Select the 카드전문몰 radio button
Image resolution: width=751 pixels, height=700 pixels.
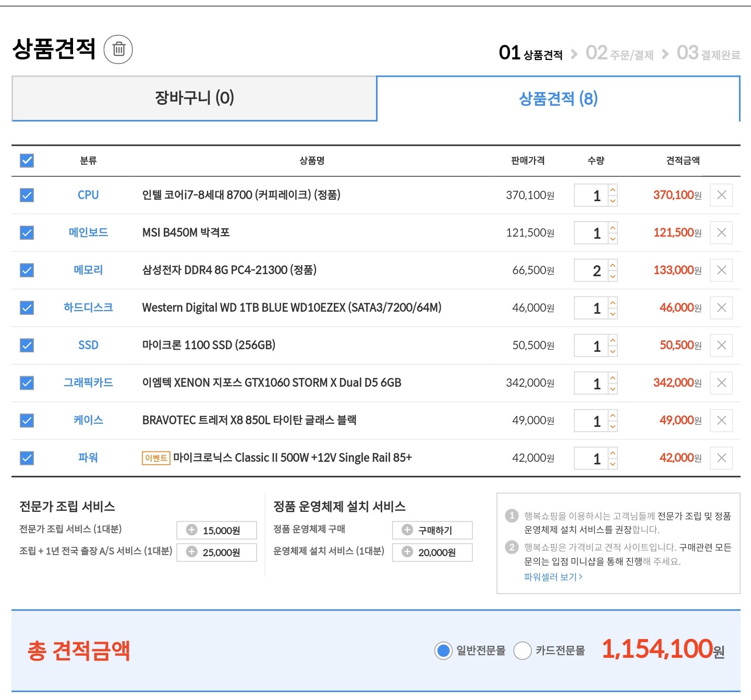click(522, 650)
